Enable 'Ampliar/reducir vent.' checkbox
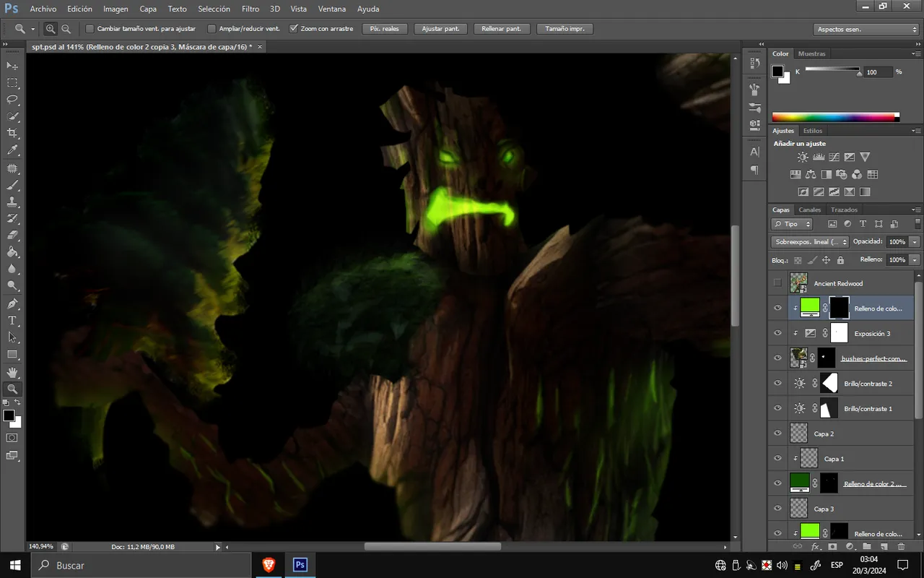Viewport: 924px width, 578px height. pos(212,29)
